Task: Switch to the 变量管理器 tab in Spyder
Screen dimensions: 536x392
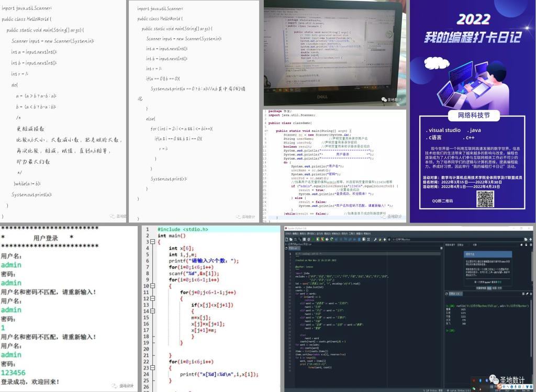Action: tap(481, 288)
